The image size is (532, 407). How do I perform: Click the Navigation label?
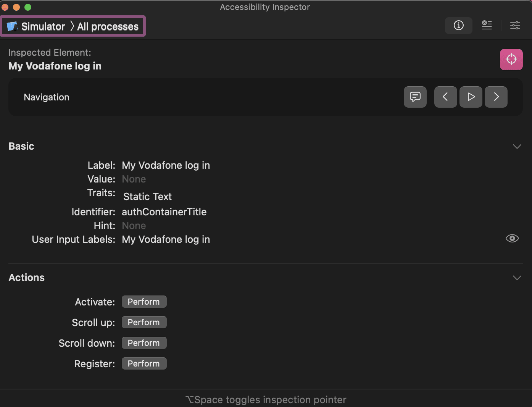tap(47, 97)
